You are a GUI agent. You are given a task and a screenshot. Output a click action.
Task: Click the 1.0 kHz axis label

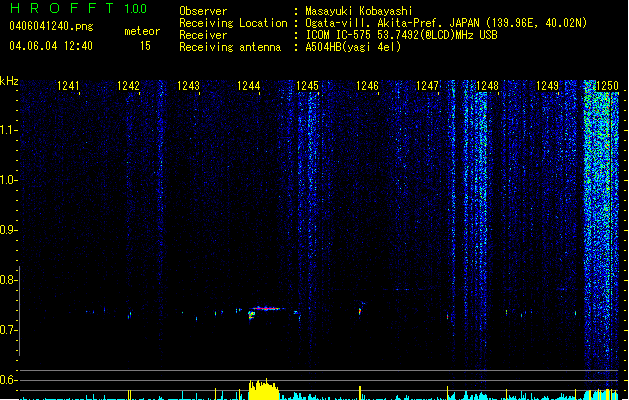[x=8, y=180]
